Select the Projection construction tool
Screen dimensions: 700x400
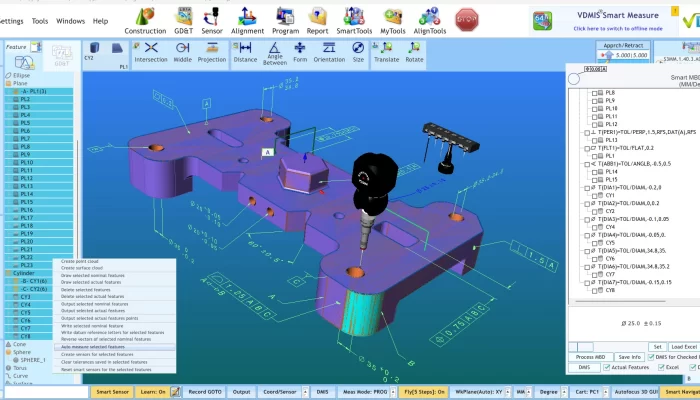212,53
